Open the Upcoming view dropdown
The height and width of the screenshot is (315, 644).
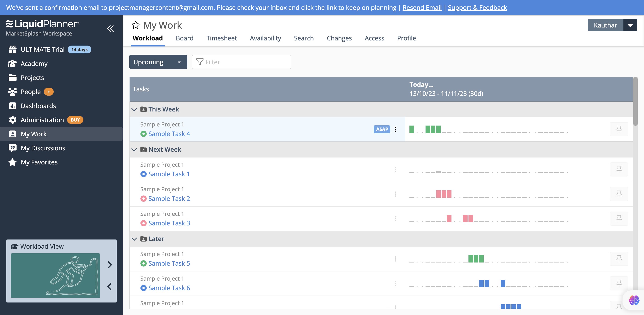(158, 62)
